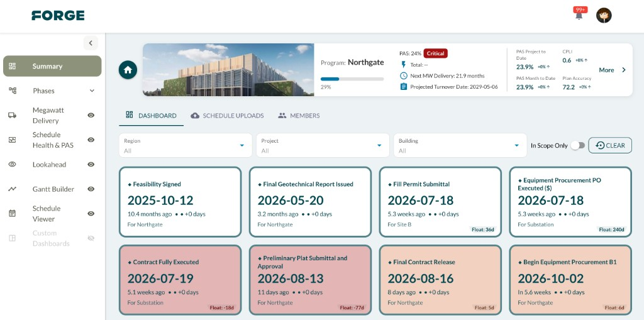
Task: Collapse the sidebar with chevron button
Action: click(91, 43)
